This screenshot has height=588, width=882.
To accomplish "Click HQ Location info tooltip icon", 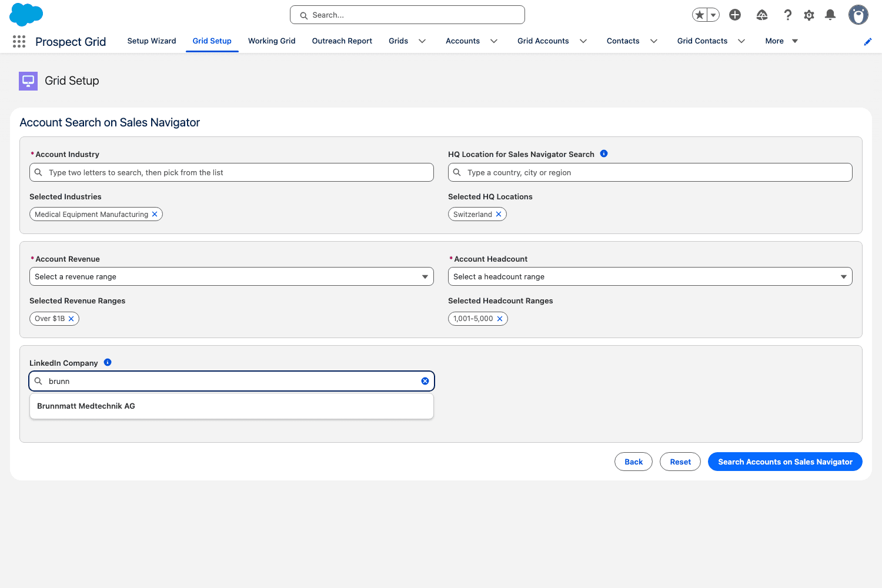I will [x=604, y=153].
